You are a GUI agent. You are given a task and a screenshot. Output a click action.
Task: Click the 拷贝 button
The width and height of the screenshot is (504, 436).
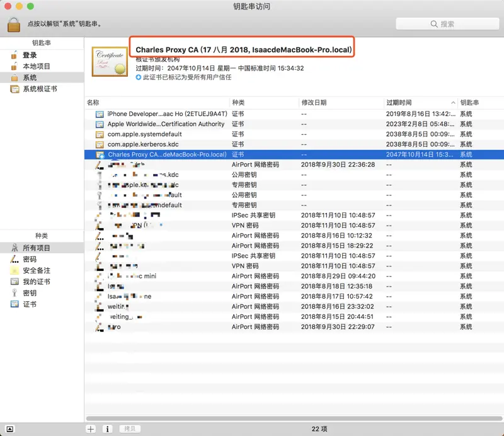pos(130,429)
